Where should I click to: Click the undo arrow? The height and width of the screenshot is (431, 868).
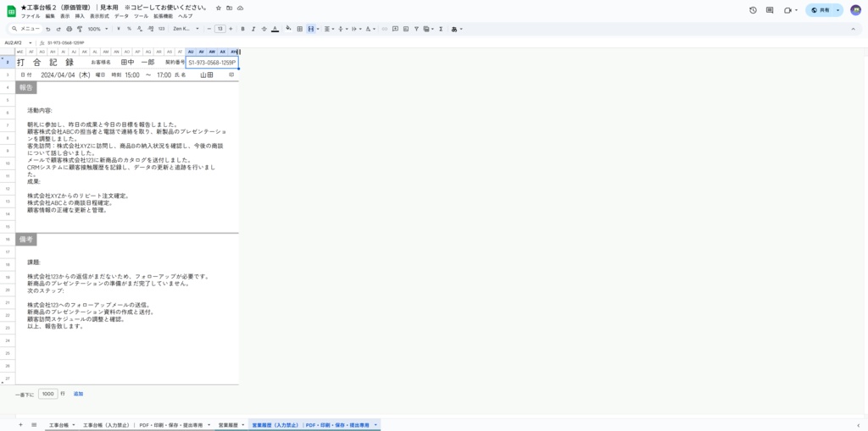click(x=48, y=29)
